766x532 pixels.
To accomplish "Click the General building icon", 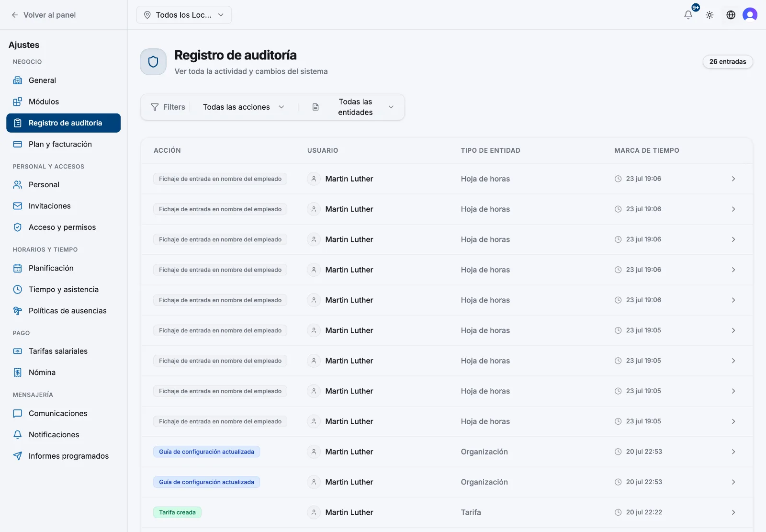I will [x=18, y=80].
